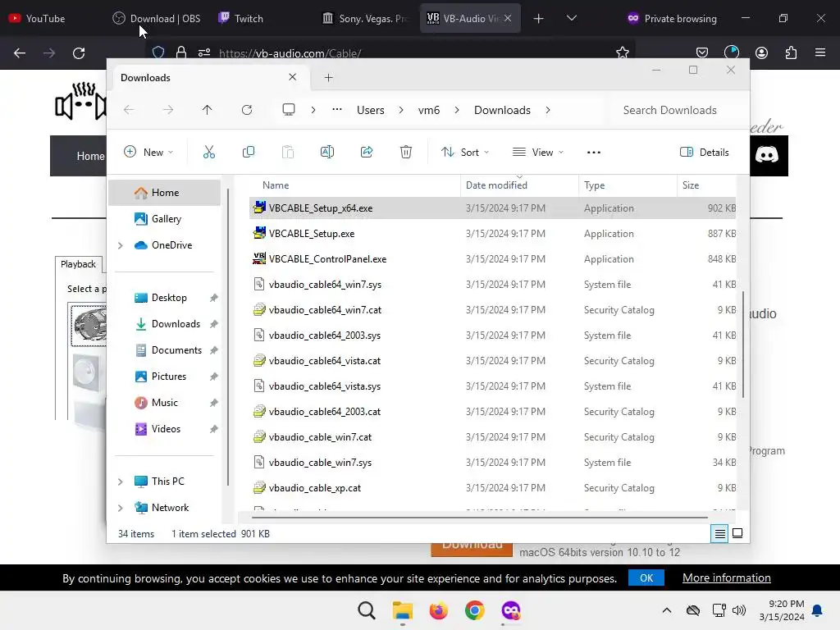Image resolution: width=840 pixels, height=630 pixels.
Task: Expand Network in navigation pane
Action: coord(121,508)
